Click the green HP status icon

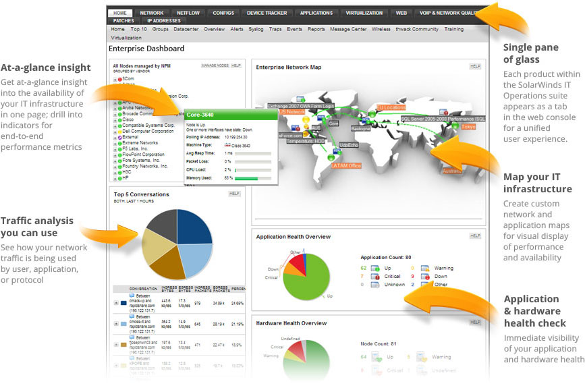pyautogui.click(x=119, y=178)
